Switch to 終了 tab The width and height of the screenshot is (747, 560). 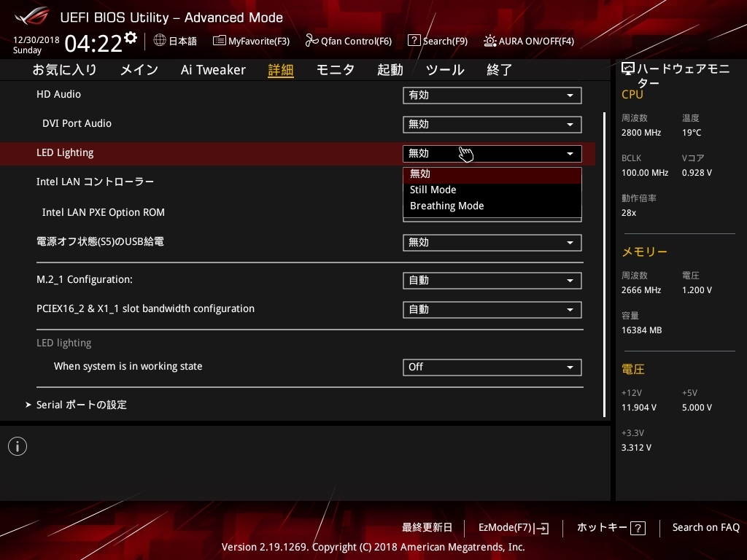(x=499, y=70)
